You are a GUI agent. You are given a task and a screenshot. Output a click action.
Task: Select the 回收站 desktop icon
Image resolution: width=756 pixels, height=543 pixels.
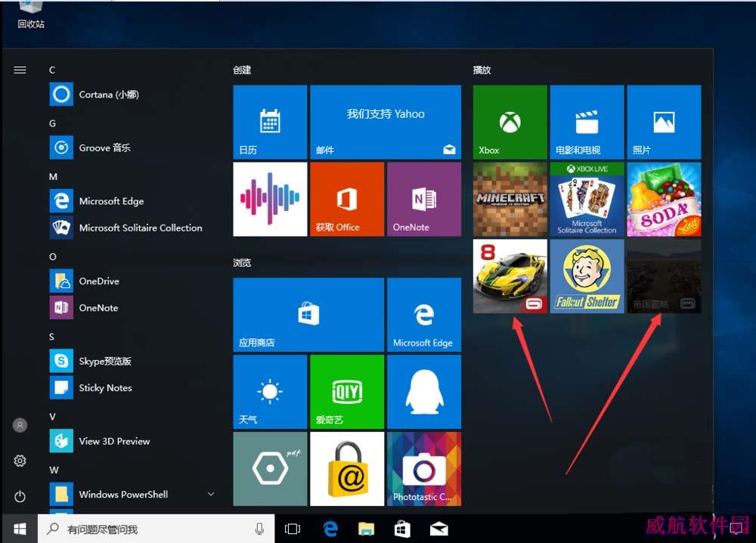point(31,15)
